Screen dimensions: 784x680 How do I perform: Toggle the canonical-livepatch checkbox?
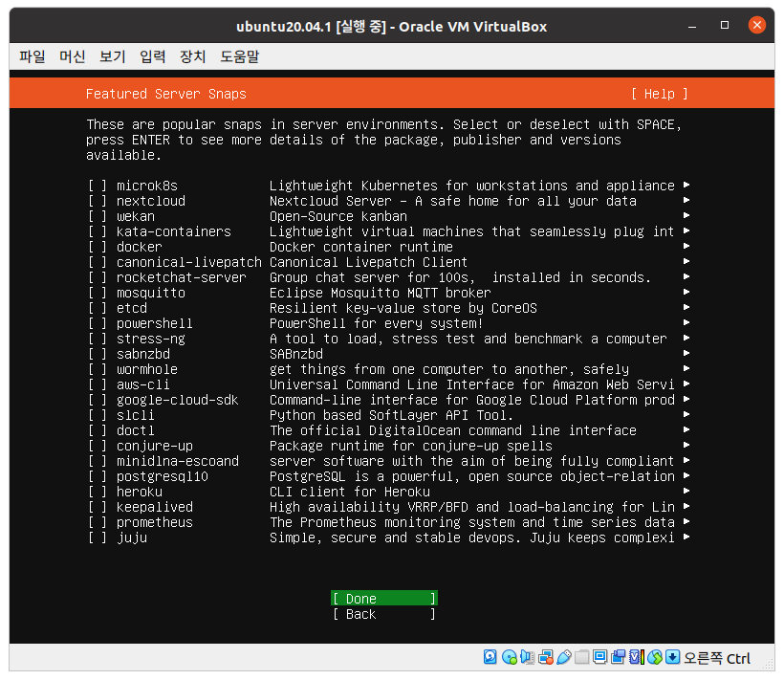coord(97,262)
